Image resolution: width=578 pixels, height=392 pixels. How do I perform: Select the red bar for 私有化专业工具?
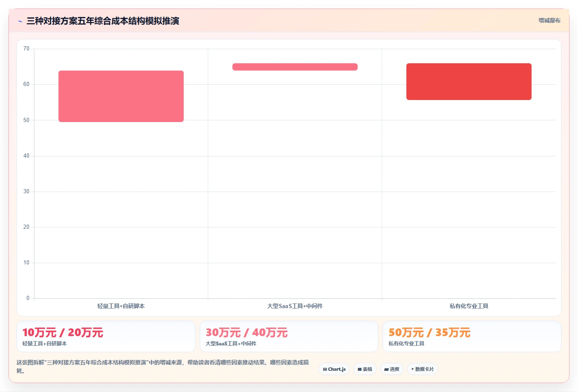coord(469,82)
